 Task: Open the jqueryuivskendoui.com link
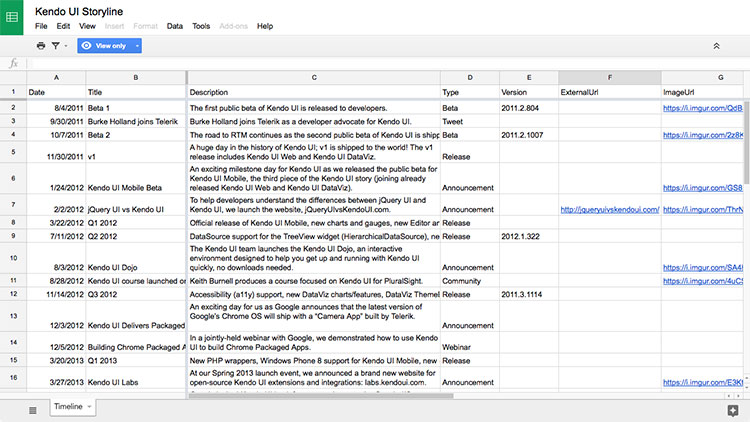(x=610, y=210)
